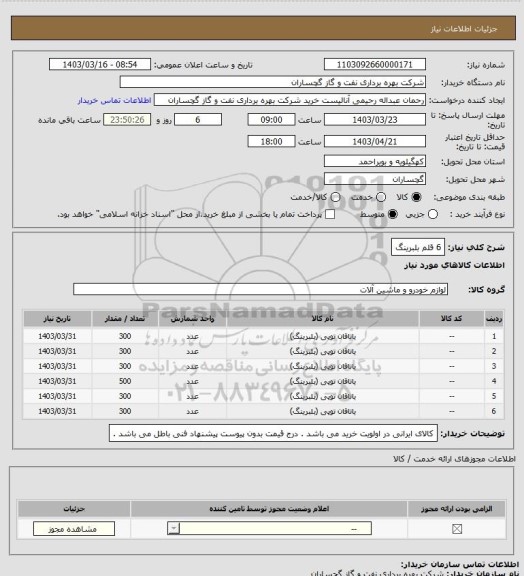The width and height of the screenshot is (524, 576).
Task: Click the deadline time field 09:00
Action: point(271,120)
